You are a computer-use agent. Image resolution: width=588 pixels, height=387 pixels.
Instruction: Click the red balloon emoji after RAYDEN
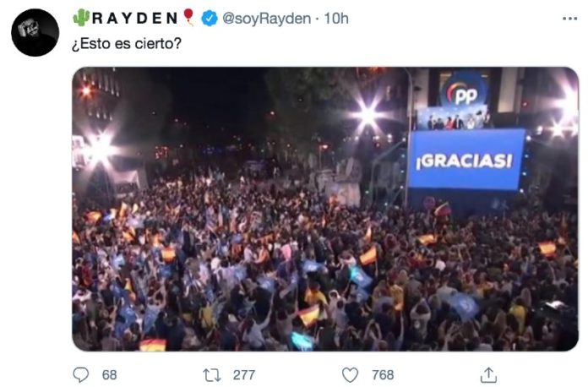tap(188, 18)
